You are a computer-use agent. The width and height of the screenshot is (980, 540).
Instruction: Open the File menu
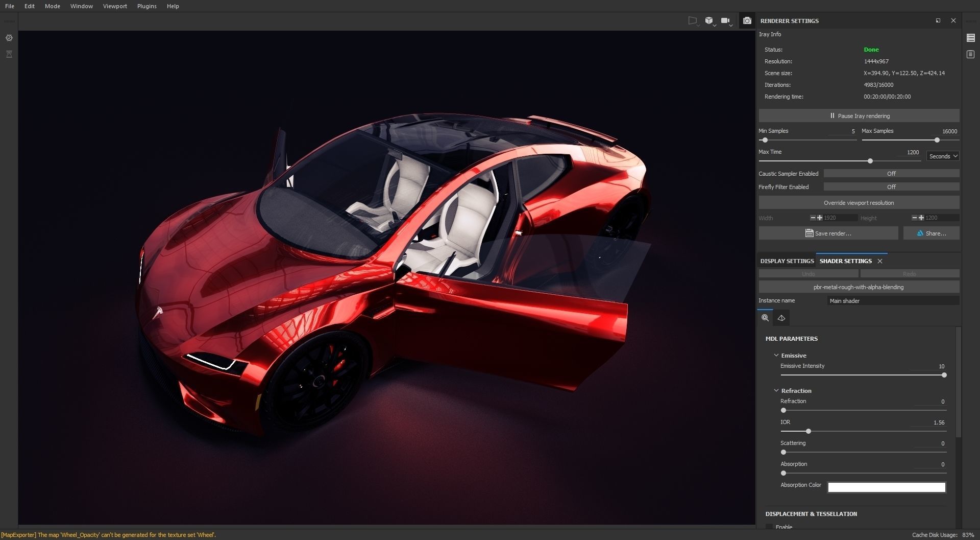(10, 6)
